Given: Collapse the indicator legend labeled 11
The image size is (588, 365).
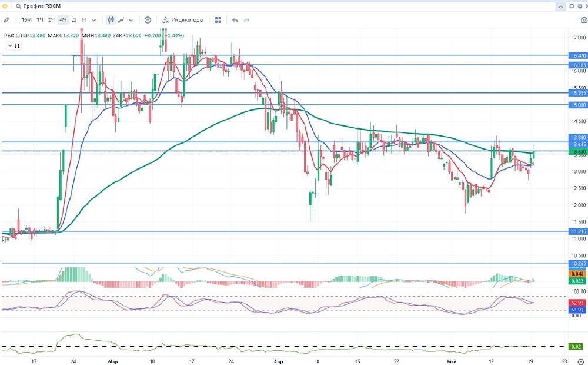Looking at the screenshot, I should [x=14, y=46].
